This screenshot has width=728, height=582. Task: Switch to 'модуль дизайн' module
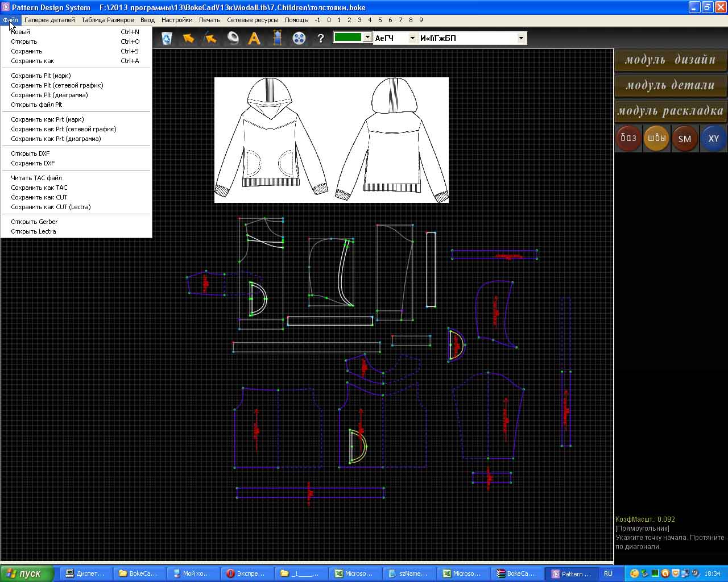[670, 60]
